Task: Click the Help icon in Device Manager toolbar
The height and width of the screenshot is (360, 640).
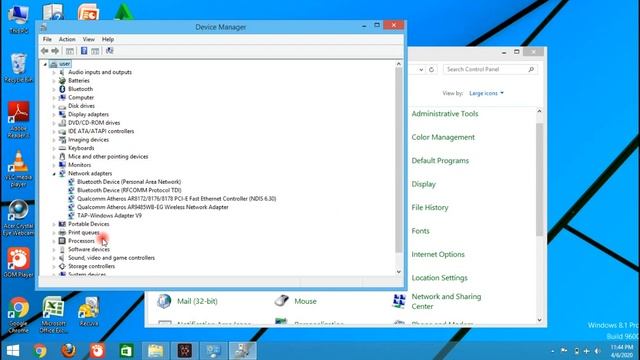Action: (84, 51)
